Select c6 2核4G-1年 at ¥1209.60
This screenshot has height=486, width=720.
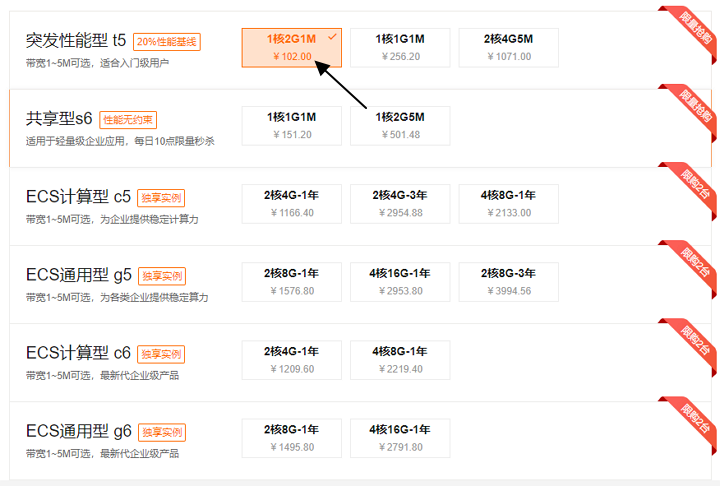click(292, 360)
